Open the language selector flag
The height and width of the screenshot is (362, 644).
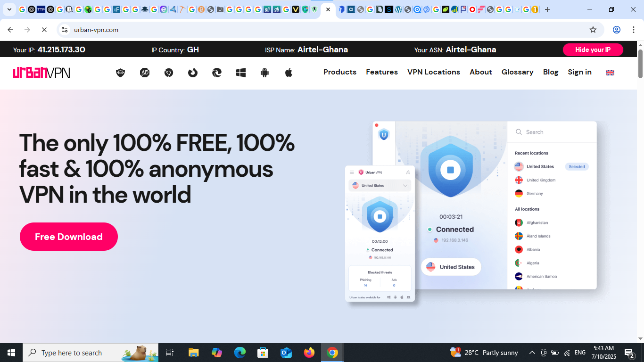pos(610,73)
